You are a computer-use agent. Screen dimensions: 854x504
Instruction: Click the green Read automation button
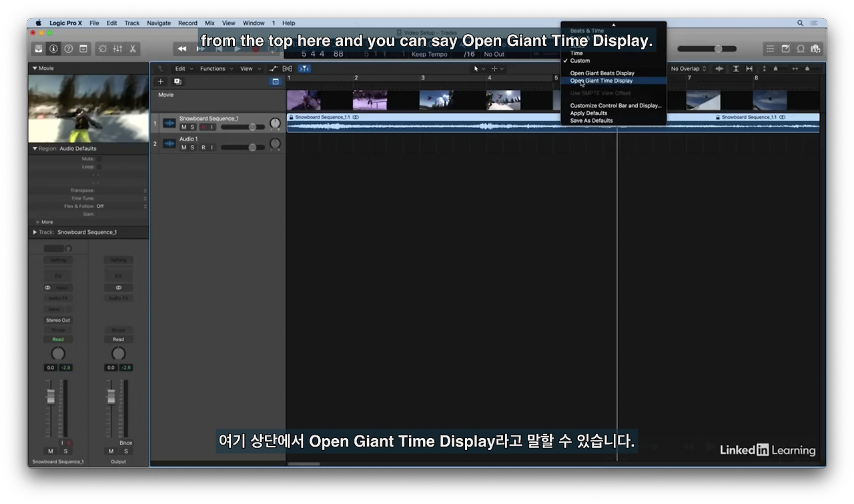coord(58,339)
